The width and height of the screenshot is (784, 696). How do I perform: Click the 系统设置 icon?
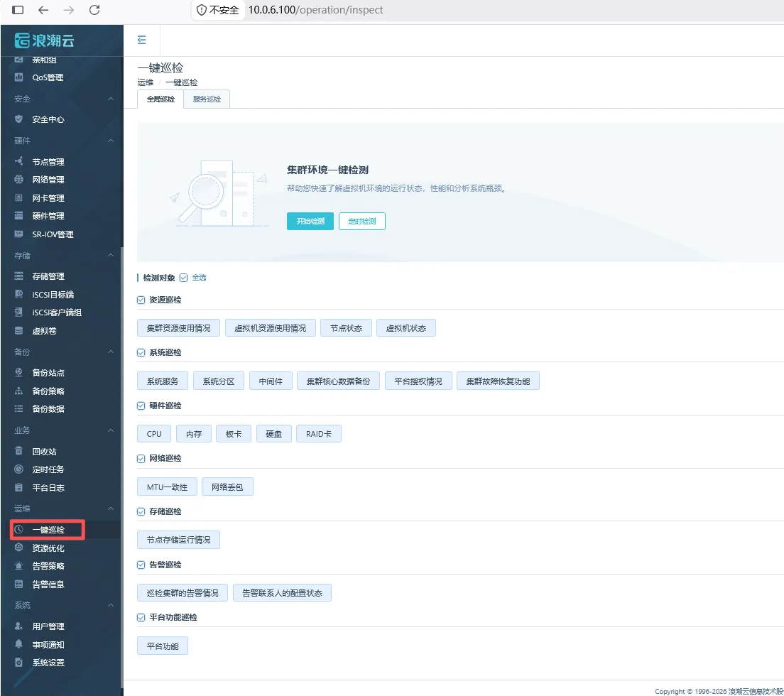point(18,663)
